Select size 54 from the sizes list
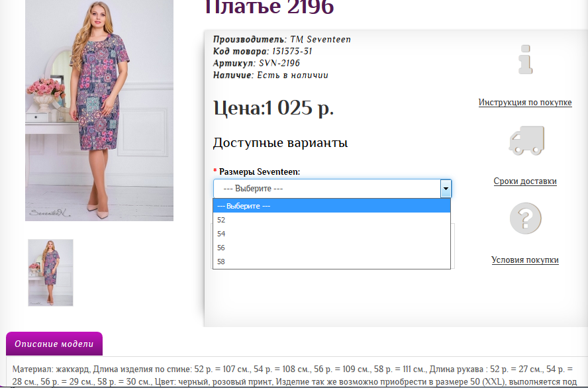The image size is (588, 388). [x=265, y=234]
